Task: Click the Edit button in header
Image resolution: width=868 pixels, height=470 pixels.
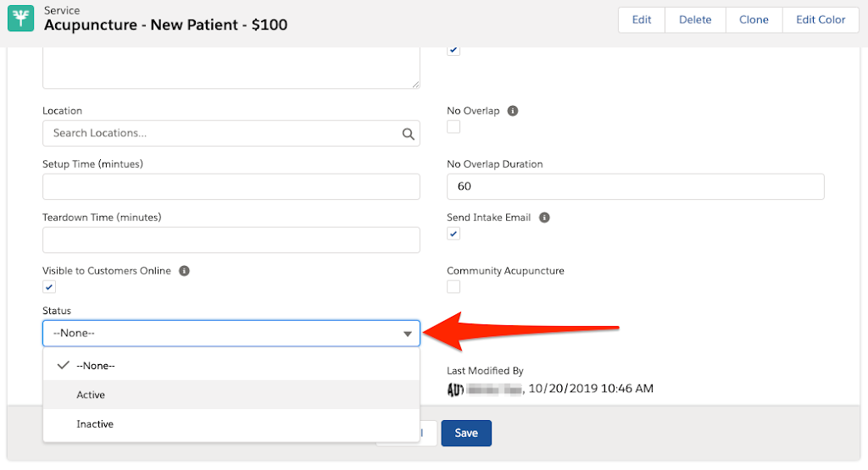Action: click(642, 19)
